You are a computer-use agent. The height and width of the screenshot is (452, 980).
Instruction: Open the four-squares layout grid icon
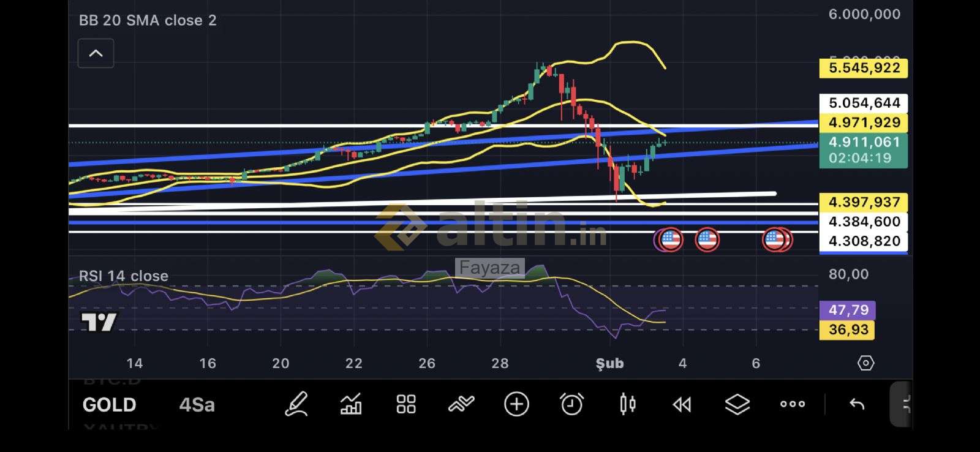pyautogui.click(x=406, y=405)
